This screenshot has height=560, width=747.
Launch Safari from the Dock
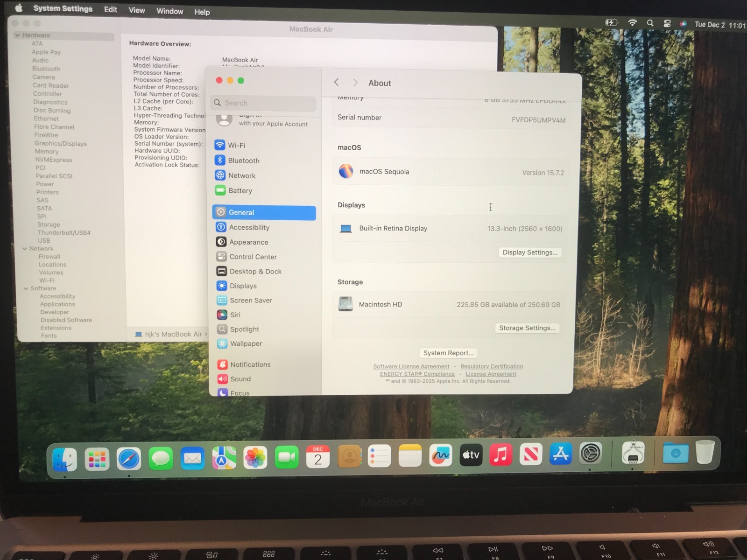tap(128, 459)
